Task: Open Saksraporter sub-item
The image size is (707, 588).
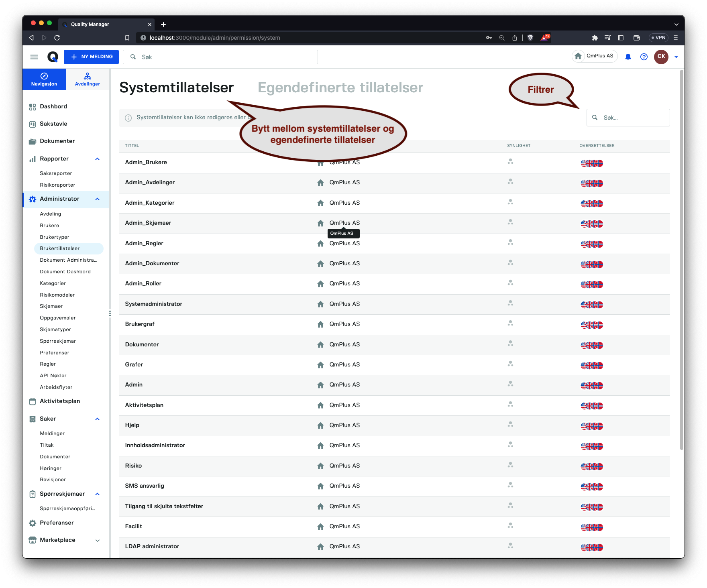Action: pos(56,173)
